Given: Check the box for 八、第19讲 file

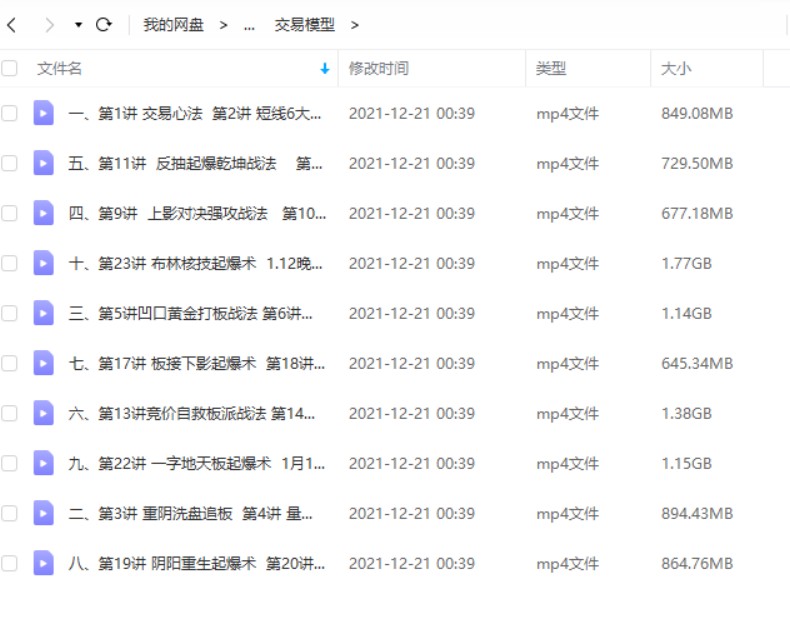Looking at the screenshot, I should pyautogui.click(x=9, y=563).
